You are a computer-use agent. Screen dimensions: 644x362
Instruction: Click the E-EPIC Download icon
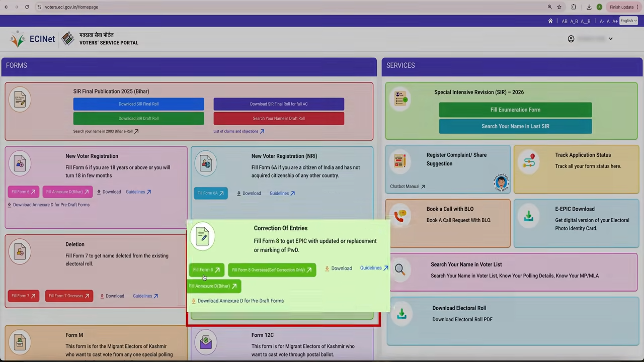pyautogui.click(x=528, y=216)
